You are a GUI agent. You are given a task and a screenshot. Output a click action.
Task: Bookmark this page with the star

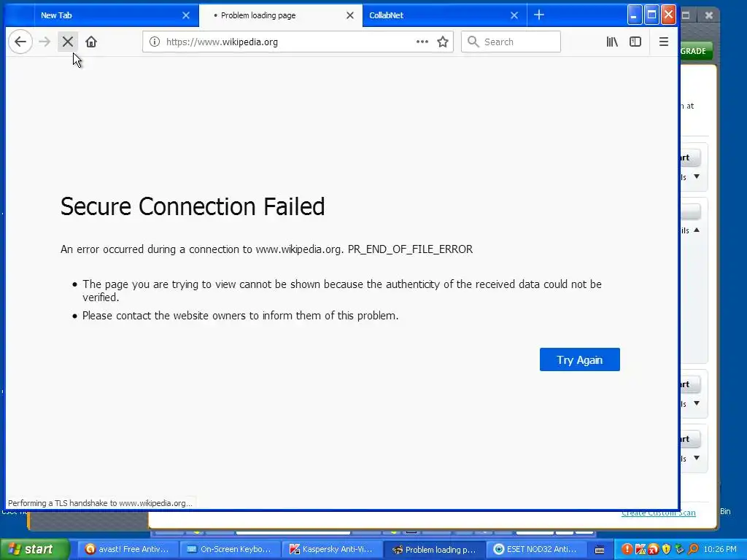(443, 42)
